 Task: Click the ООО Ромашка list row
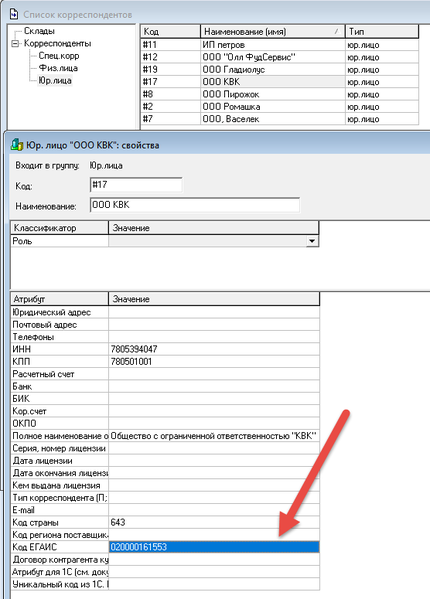coord(280,107)
